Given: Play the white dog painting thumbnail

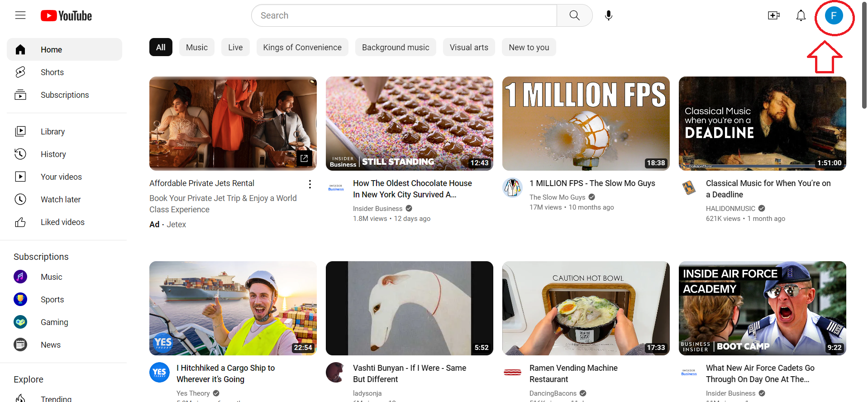Looking at the screenshot, I should tap(410, 308).
